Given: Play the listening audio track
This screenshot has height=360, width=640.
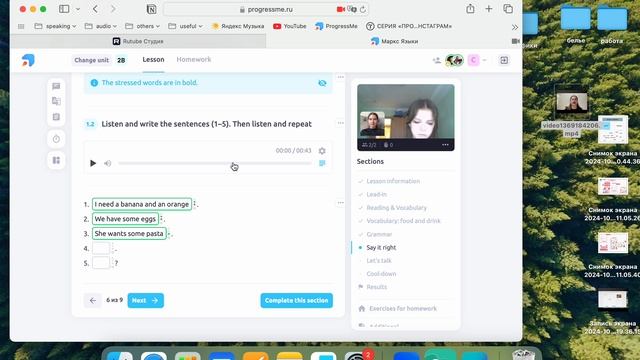Looking at the screenshot, I should (93, 163).
